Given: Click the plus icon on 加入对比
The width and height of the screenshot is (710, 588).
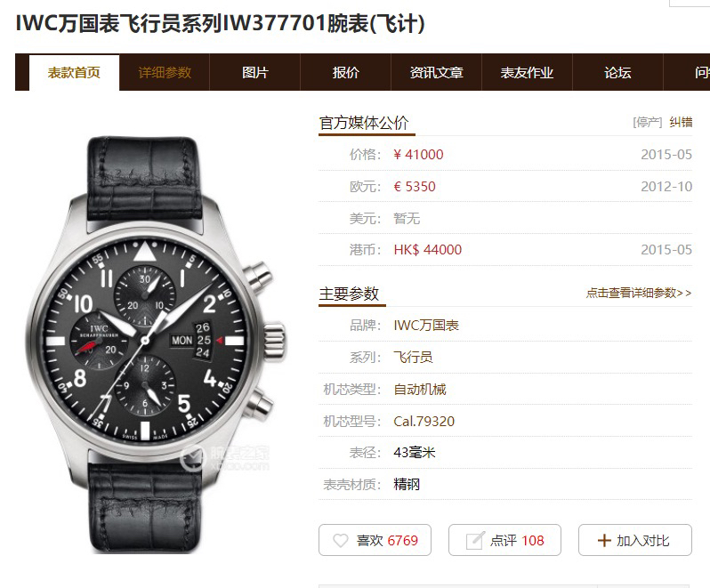Looking at the screenshot, I should pos(604,541).
